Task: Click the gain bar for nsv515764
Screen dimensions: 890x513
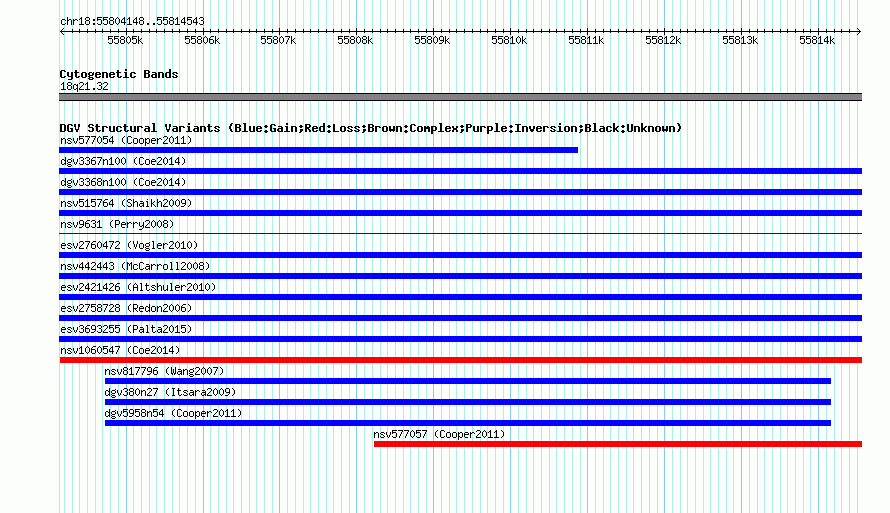Action: click(460, 213)
